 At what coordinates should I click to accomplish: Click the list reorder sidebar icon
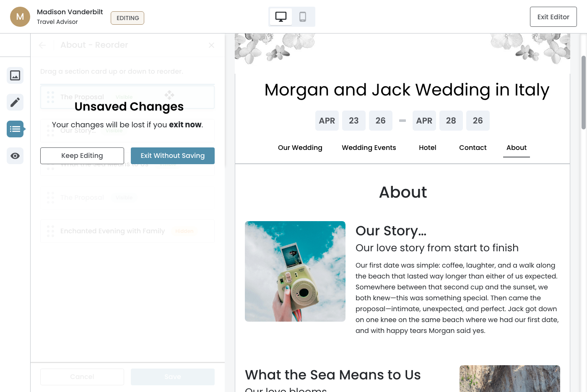click(15, 129)
